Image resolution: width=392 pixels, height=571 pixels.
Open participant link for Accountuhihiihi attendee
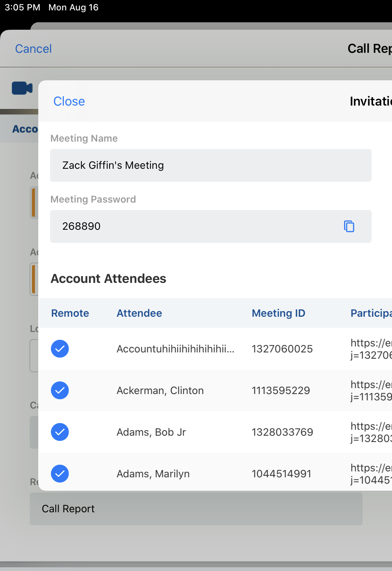[371, 349]
